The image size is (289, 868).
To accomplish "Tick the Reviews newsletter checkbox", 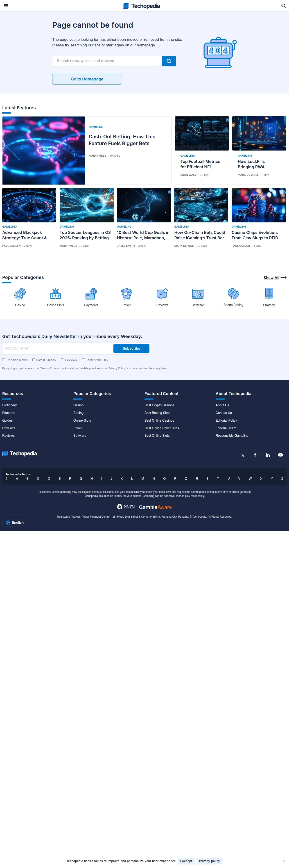I will click(x=63, y=360).
